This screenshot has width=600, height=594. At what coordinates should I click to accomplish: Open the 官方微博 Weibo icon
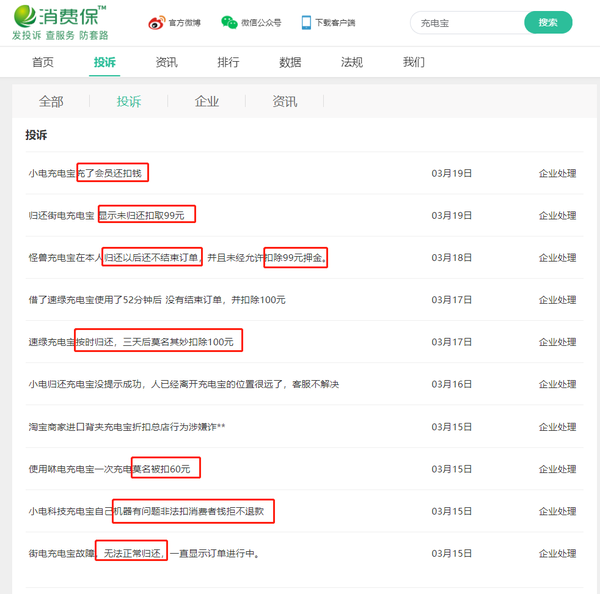157,23
